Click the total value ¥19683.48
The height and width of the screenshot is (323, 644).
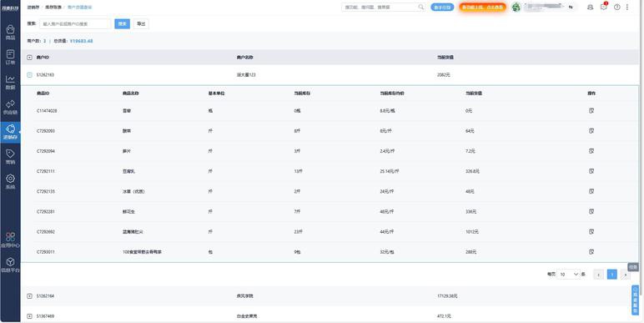click(x=81, y=41)
